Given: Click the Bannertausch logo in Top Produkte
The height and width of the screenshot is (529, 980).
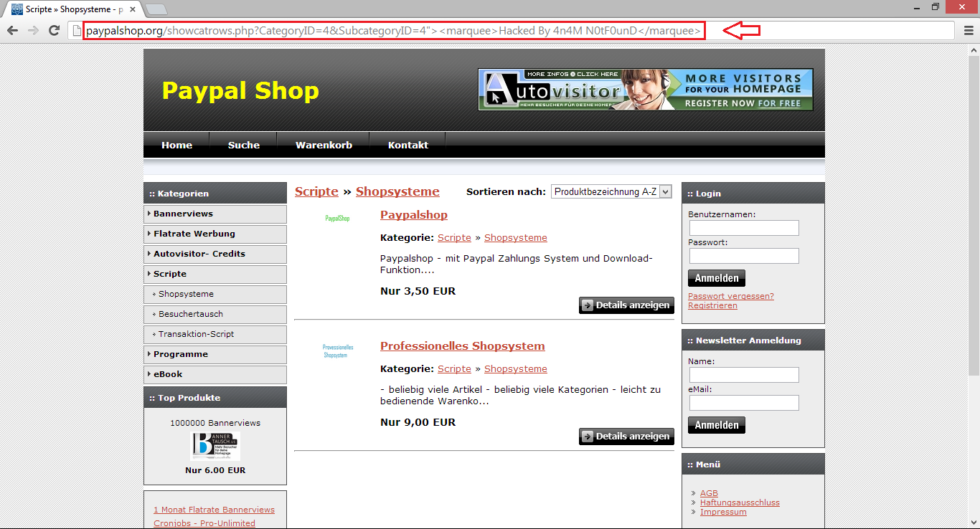Looking at the screenshot, I should 215,446.
